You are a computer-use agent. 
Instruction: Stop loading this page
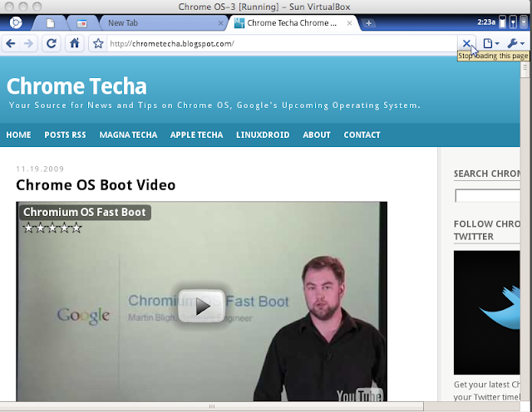(466, 43)
